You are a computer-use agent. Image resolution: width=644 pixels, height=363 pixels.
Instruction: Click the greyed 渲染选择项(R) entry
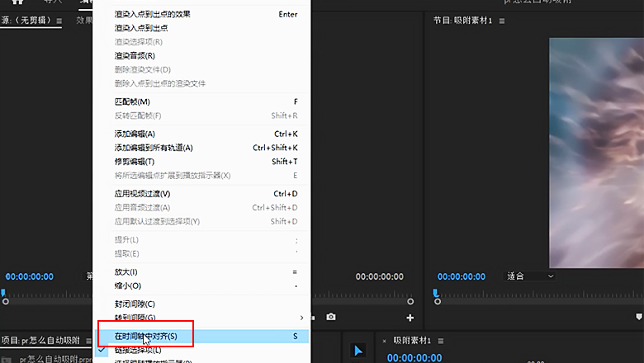pyautogui.click(x=201, y=42)
